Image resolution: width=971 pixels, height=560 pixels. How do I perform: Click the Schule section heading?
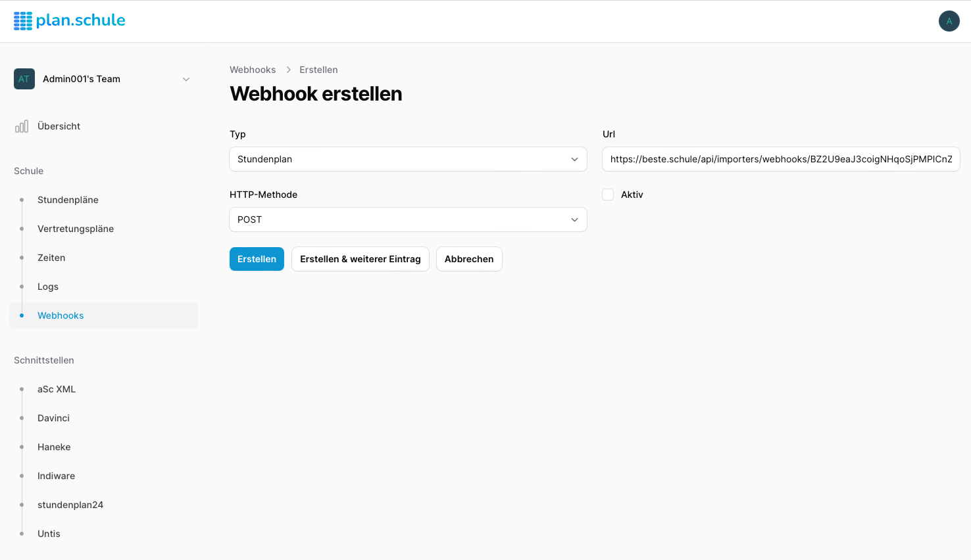29,171
